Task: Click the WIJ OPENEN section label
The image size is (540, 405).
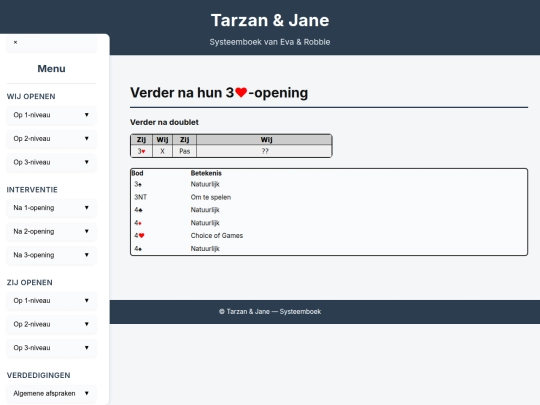Action: [31, 96]
